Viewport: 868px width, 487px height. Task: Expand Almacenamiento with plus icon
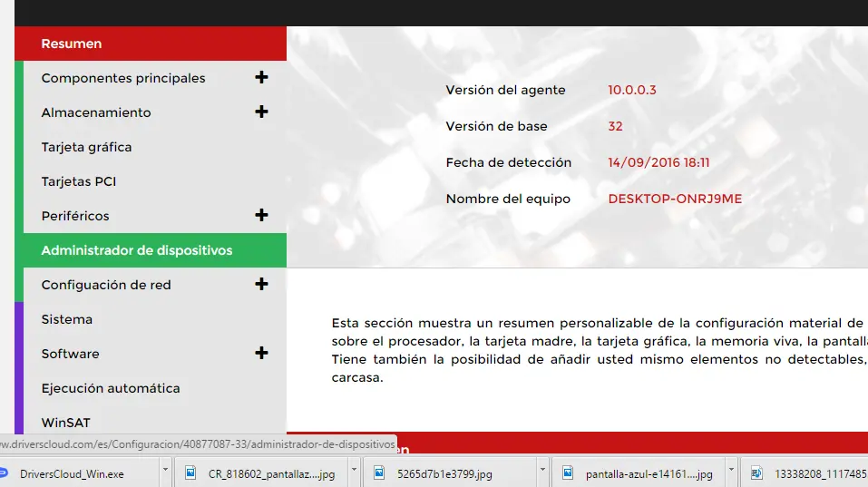click(x=261, y=112)
